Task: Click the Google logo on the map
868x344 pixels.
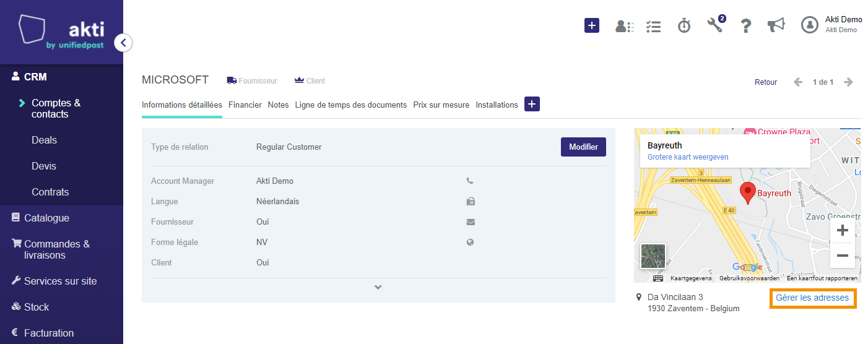Action: [747, 267]
